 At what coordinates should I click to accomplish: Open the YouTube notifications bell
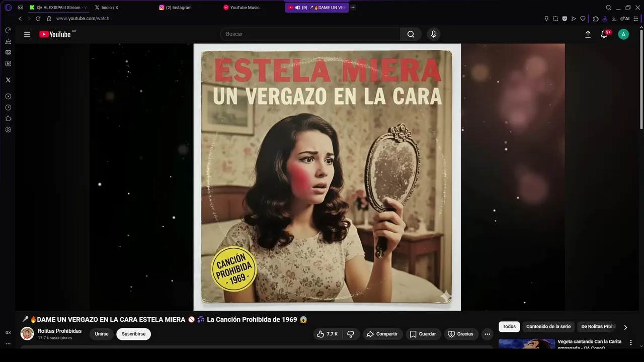click(x=604, y=34)
